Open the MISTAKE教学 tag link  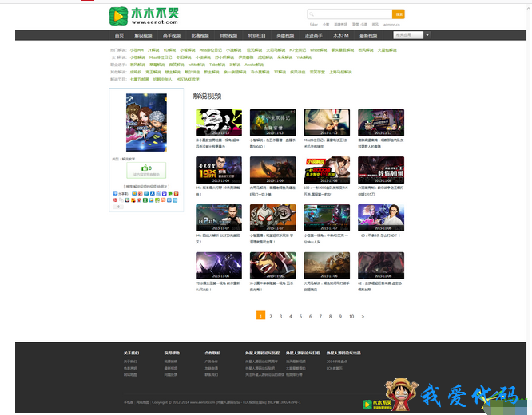188,79
